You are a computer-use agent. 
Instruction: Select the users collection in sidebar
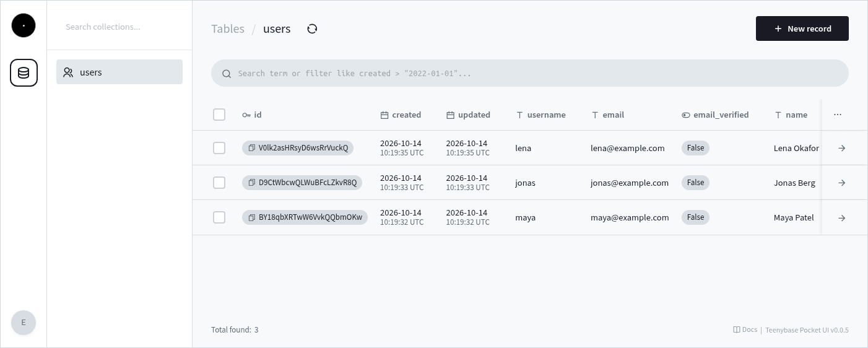tap(119, 72)
